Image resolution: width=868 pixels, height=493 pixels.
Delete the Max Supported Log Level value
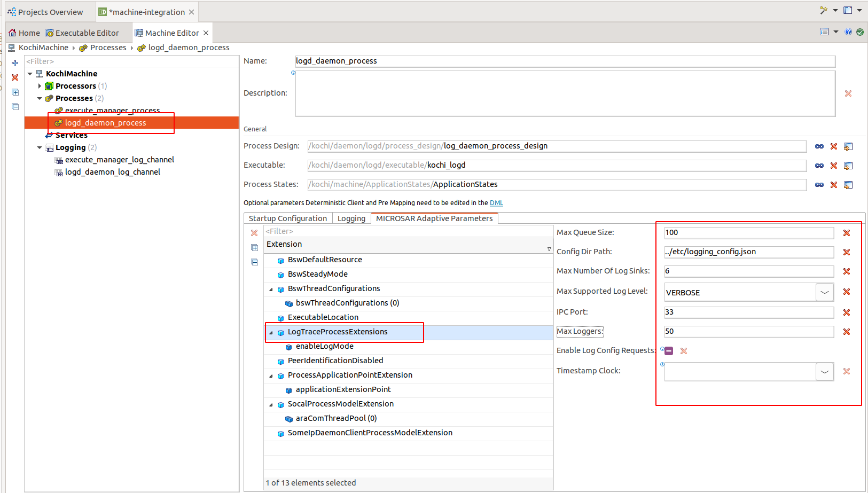click(x=847, y=292)
